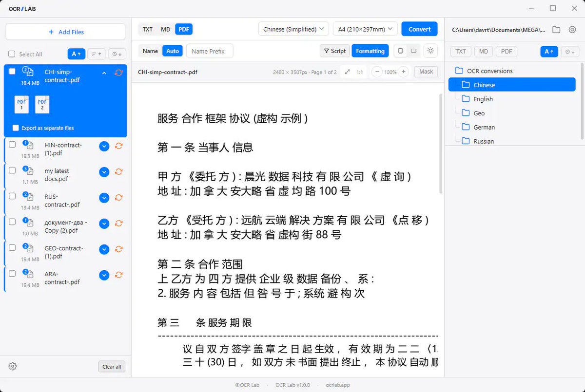Refresh conversion of my latest docs.pdf

(x=118, y=171)
